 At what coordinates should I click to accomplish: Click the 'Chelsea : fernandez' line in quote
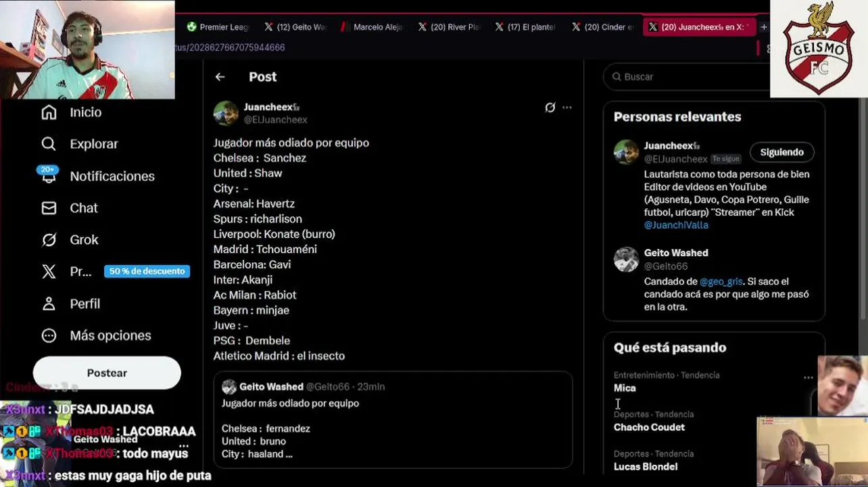coord(266,429)
